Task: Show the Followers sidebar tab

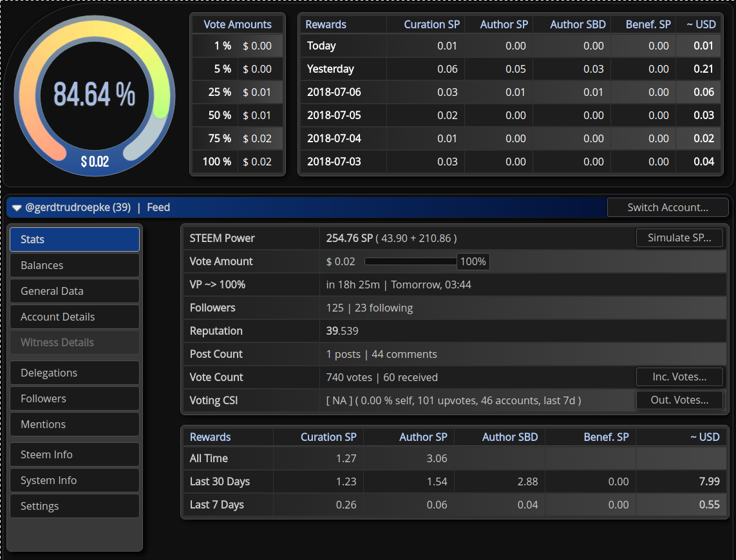Action: [x=75, y=398]
